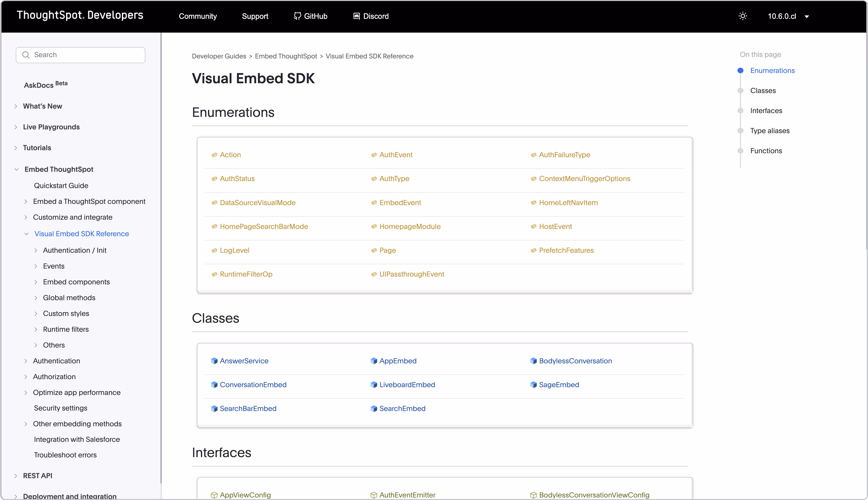The width and height of the screenshot is (868, 500).
Task: Click the class cube icon beside BodylessConversation
Action: click(x=533, y=361)
